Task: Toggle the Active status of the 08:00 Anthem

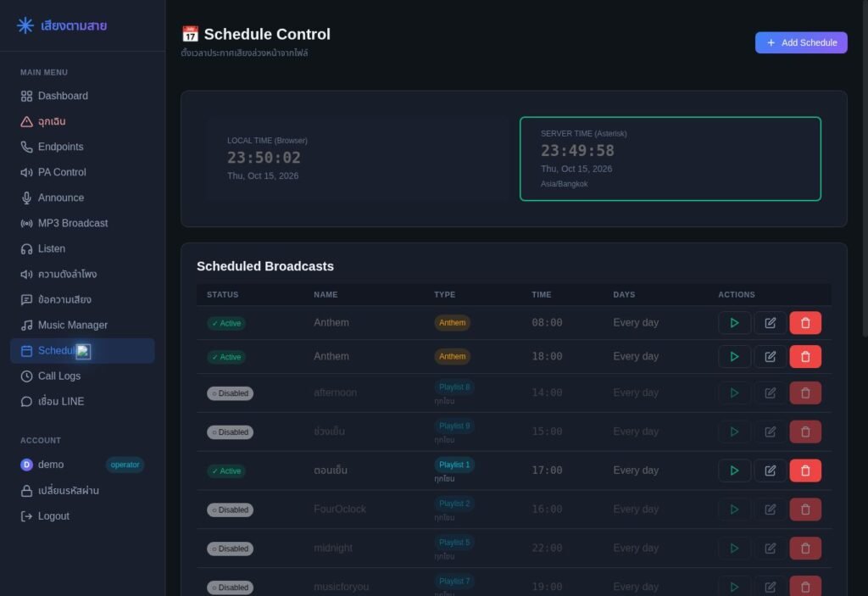Action: coord(226,324)
